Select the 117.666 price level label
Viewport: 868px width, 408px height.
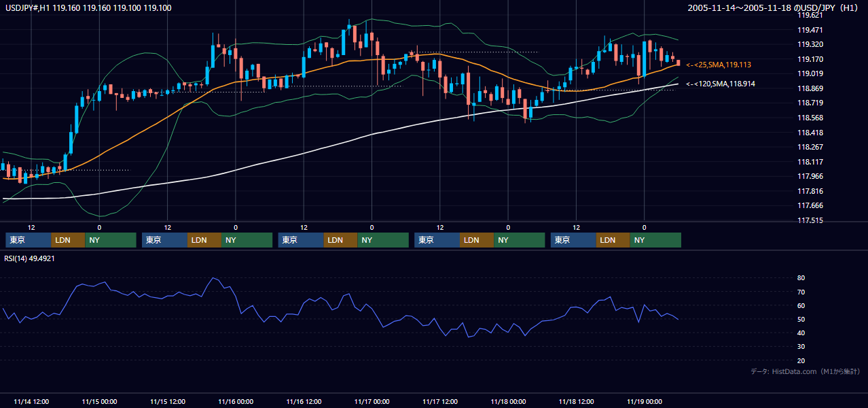[x=810, y=205]
